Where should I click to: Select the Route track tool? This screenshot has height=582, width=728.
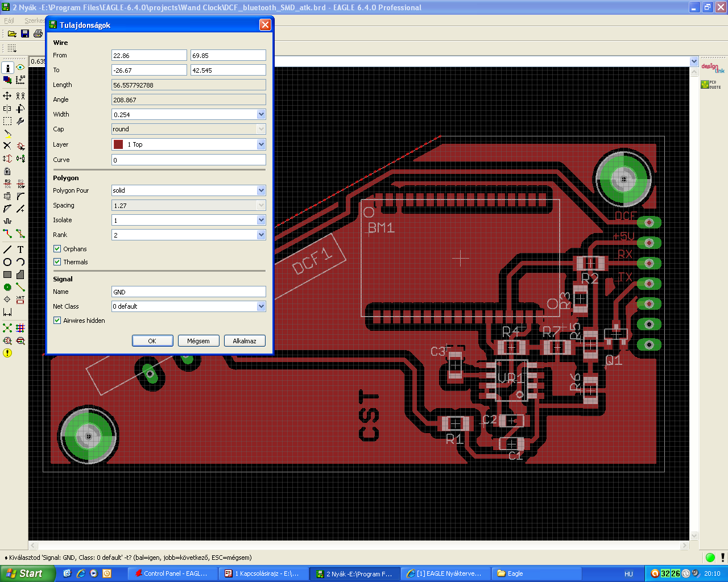pos(7,234)
